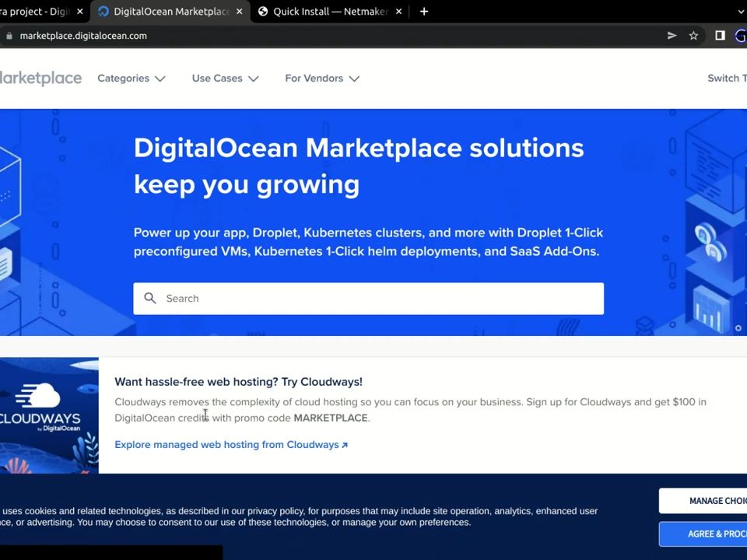
Task: Click the site lock icon in address bar
Action: (x=9, y=36)
